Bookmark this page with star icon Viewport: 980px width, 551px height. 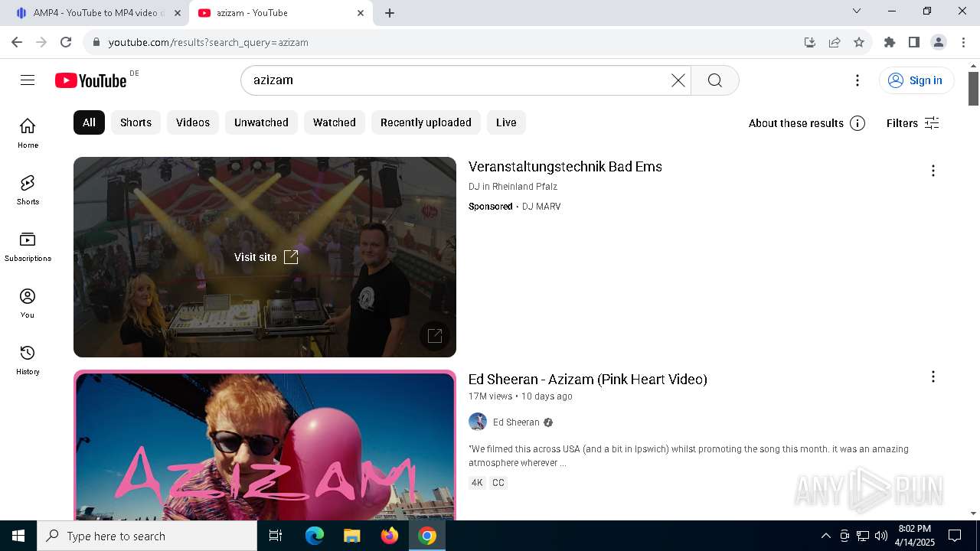coord(859,42)
